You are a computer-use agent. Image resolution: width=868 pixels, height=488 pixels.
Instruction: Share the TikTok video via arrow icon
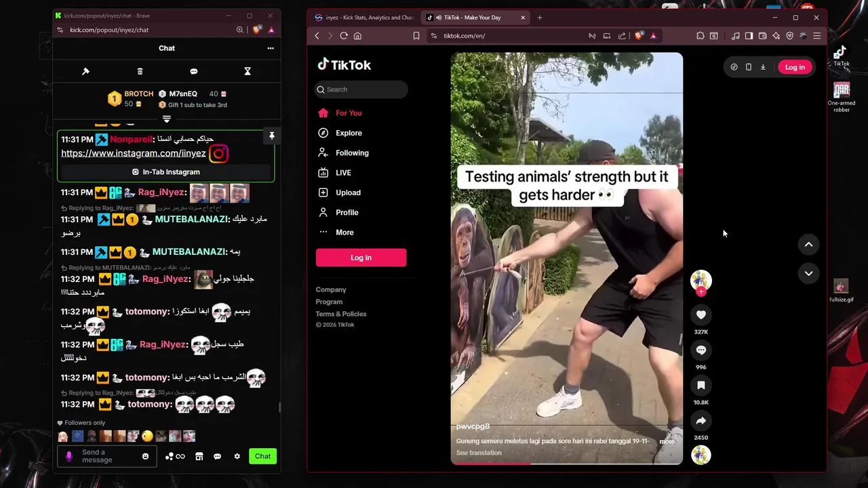coord(701,421)
